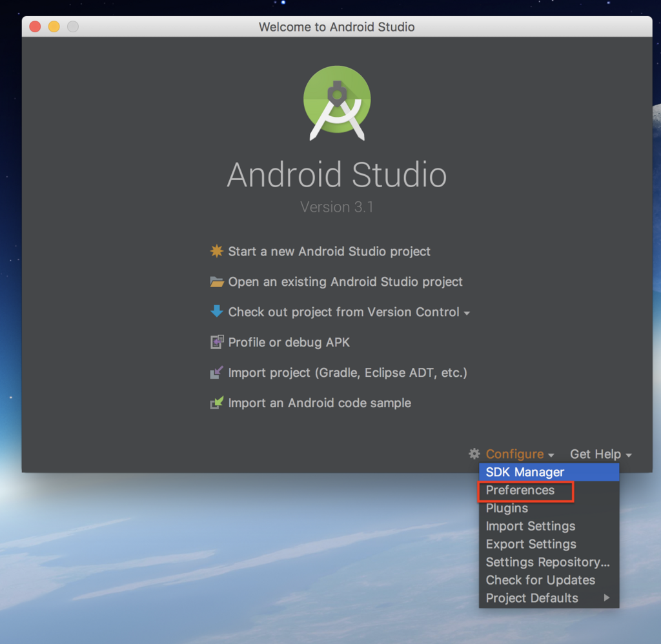The image size is (661, 644).
Task: Click the Import project arrow icon
Action: tap(217, 372)
